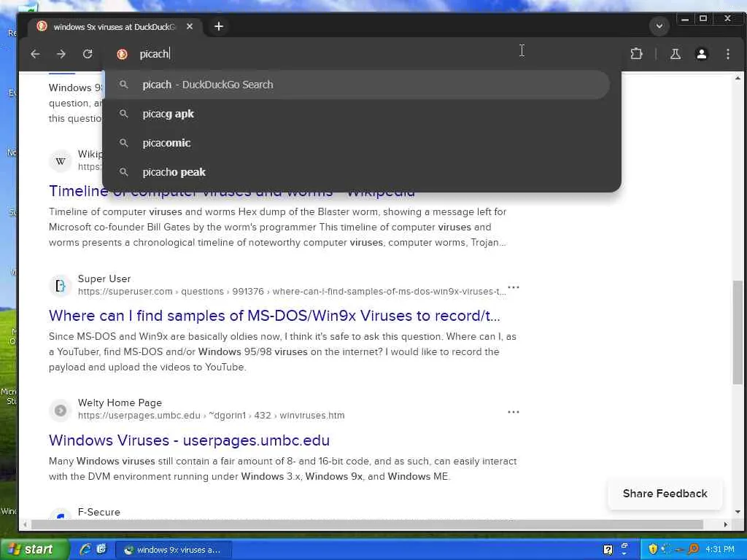Click the Super User site icon
This screenshot has width=747, height=560.
(61, 285)
